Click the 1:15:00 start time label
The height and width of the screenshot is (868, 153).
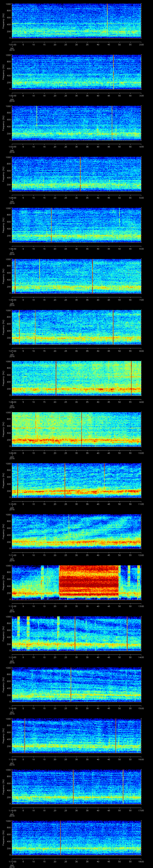[12, 760]
